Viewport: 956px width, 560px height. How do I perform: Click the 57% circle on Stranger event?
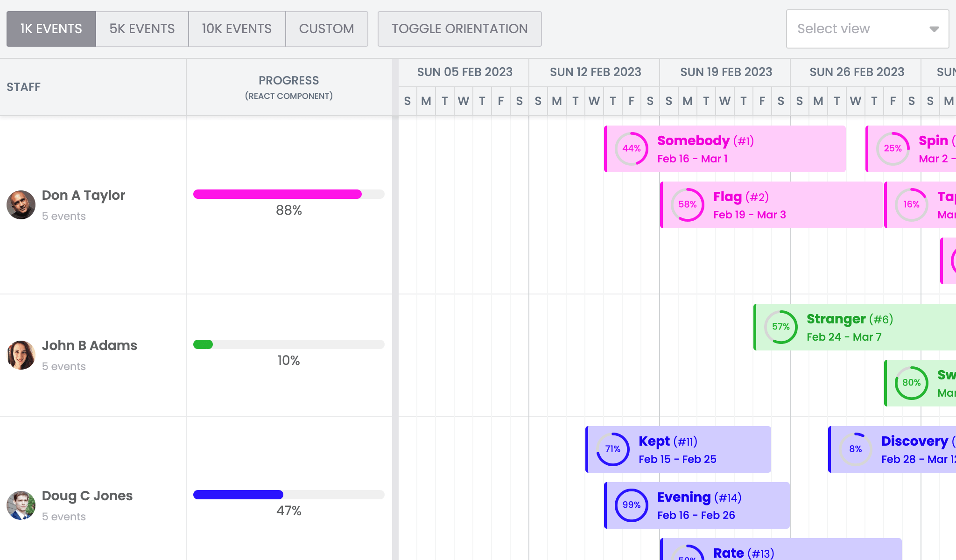(x=781, y=327)
